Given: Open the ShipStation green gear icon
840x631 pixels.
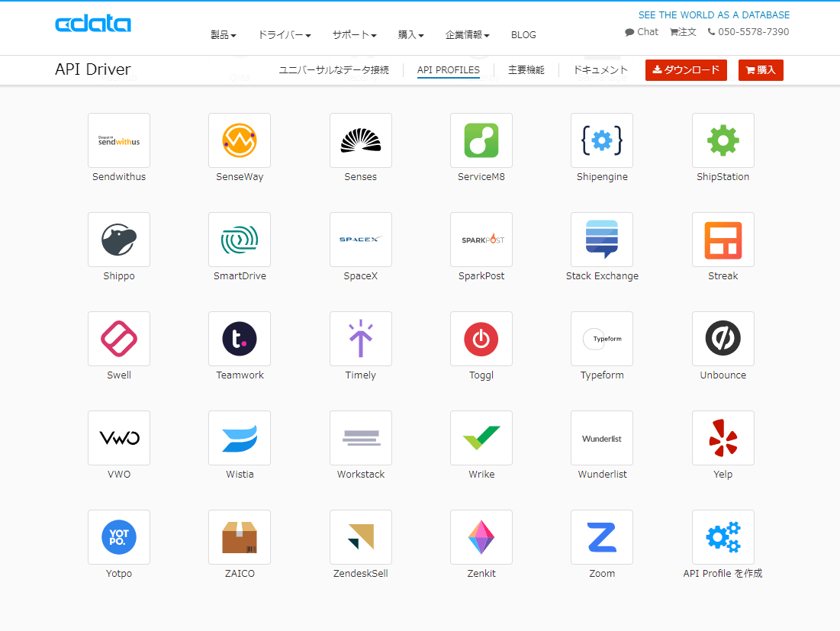Looking at the screenshot, I should pyautogui.click(x=723, y=140).
